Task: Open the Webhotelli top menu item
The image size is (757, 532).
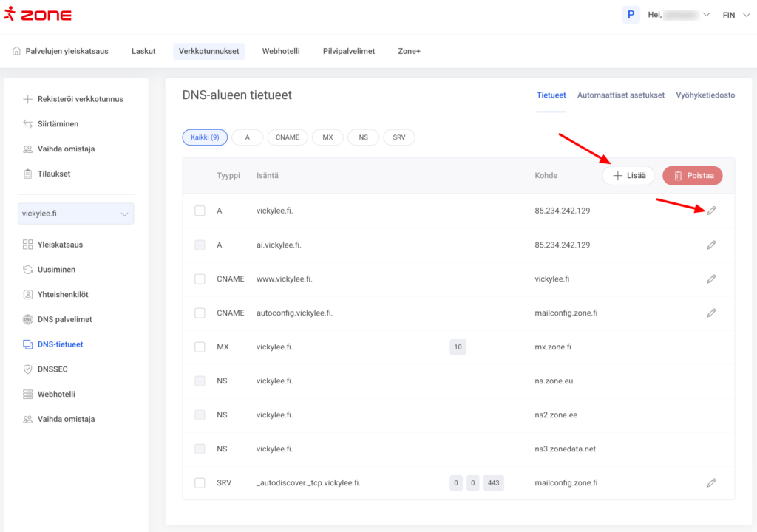Action: click(281, 51)
